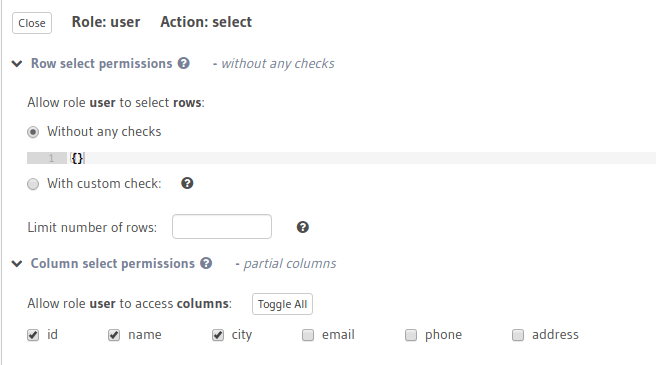Enable the address column checkbox
The width and height of the screenshot is (656, 365).
pos(518,335)
